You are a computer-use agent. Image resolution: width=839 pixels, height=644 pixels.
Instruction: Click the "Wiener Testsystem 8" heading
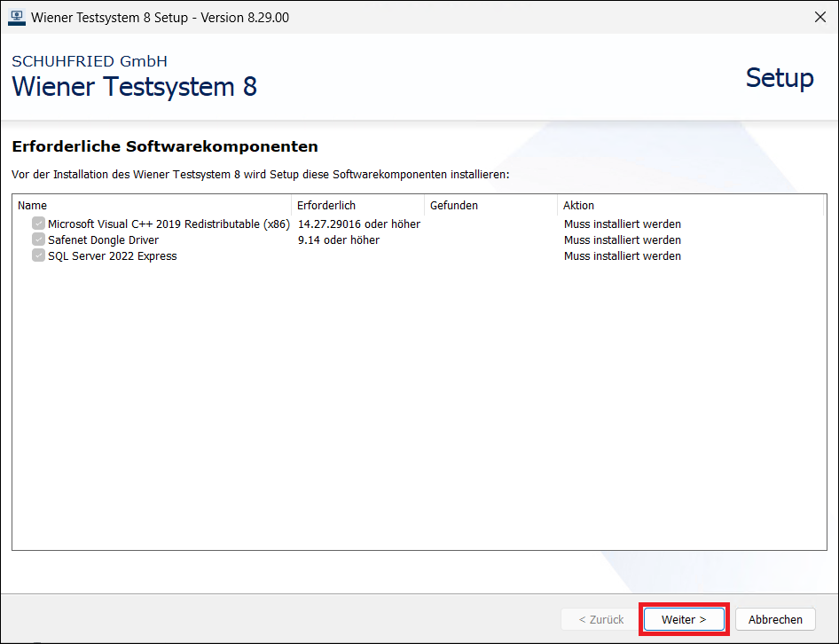[134, 87]
